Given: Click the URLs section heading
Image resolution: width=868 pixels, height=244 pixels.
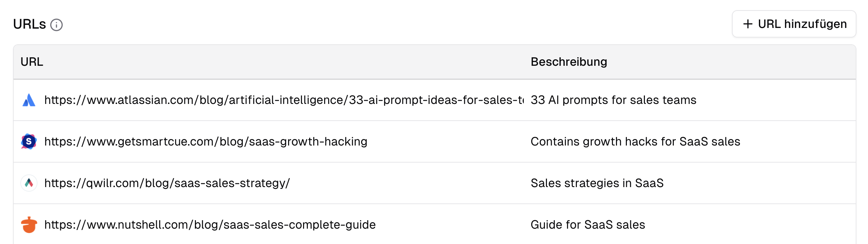Looking at the screenshot, I should pyautogui.click(x=30, y=25).
